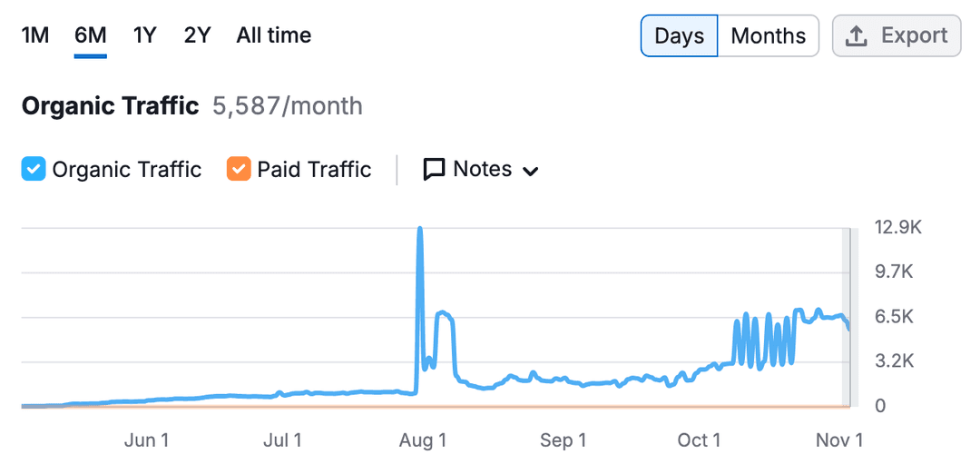
Task: Uncheck the Paid Traffic checkbox
Action: pyautogui.click(x=239, y=170)
